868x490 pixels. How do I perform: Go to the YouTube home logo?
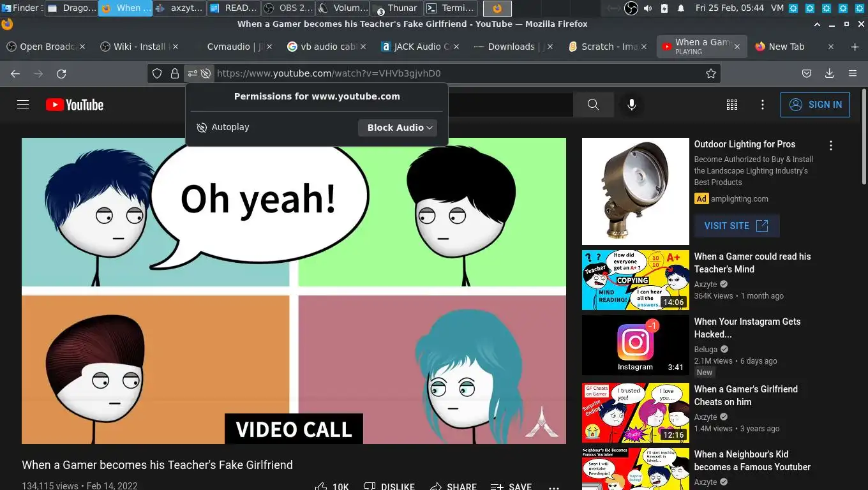(x=75, y=105)
